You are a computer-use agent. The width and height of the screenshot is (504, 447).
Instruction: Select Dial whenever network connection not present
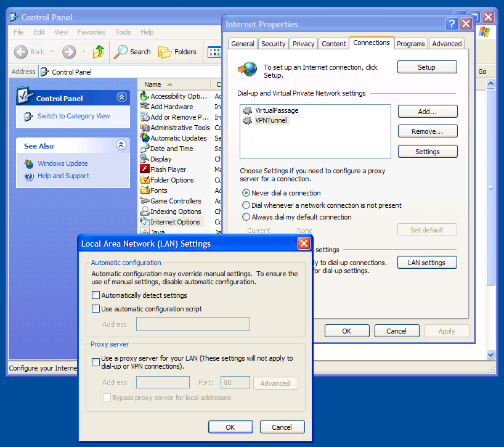(x=246, y=205)
